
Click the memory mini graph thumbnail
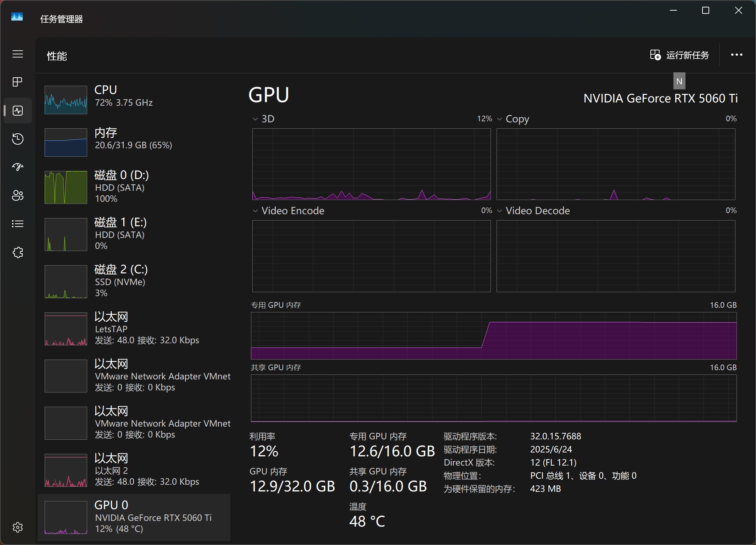coord(66,143)
